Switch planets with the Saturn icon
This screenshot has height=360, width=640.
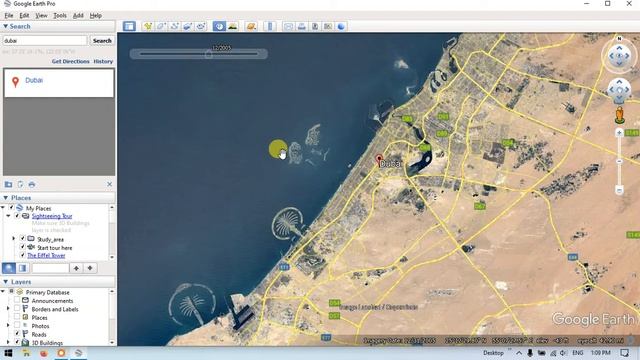click(x=251, y=27)
